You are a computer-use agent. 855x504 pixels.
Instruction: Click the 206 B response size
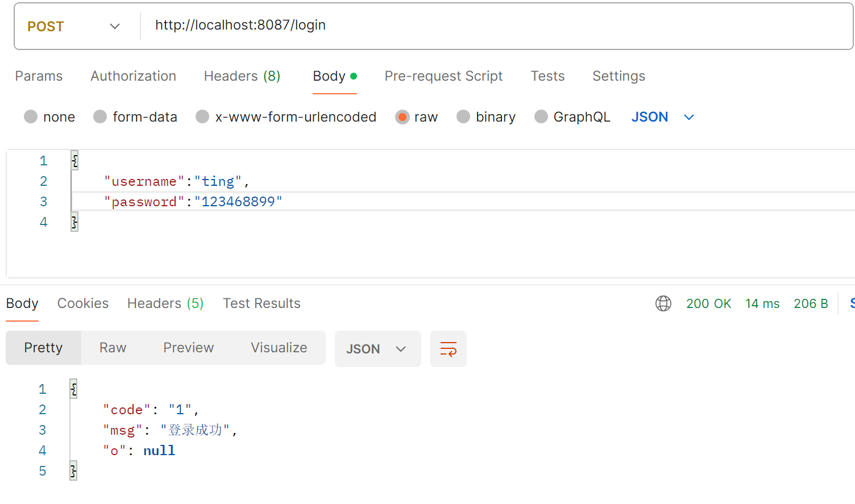[811, 303]
